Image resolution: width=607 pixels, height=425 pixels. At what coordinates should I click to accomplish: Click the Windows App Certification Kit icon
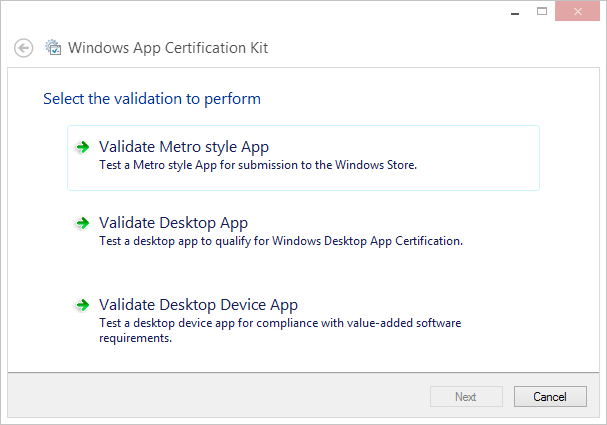click(53, 48)
